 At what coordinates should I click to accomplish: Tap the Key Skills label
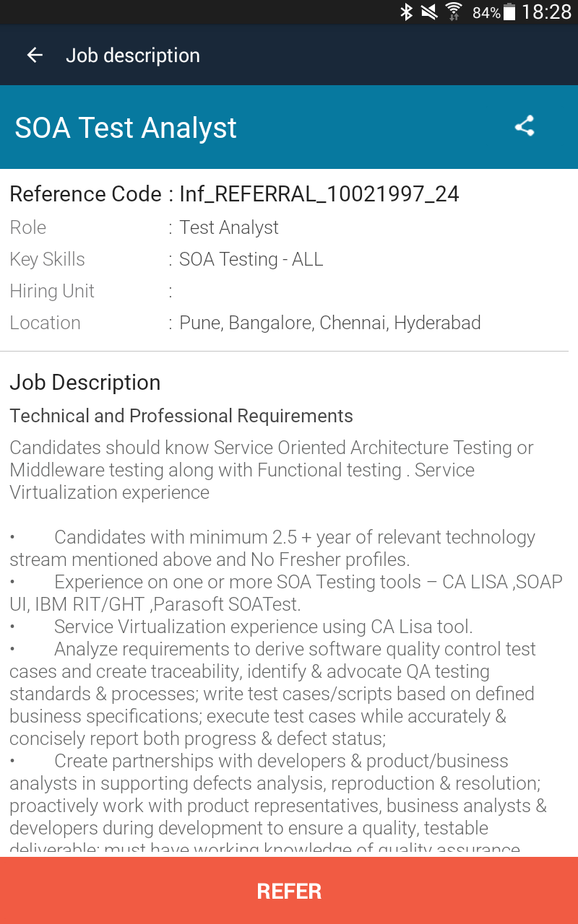click(x=48, y=259)
